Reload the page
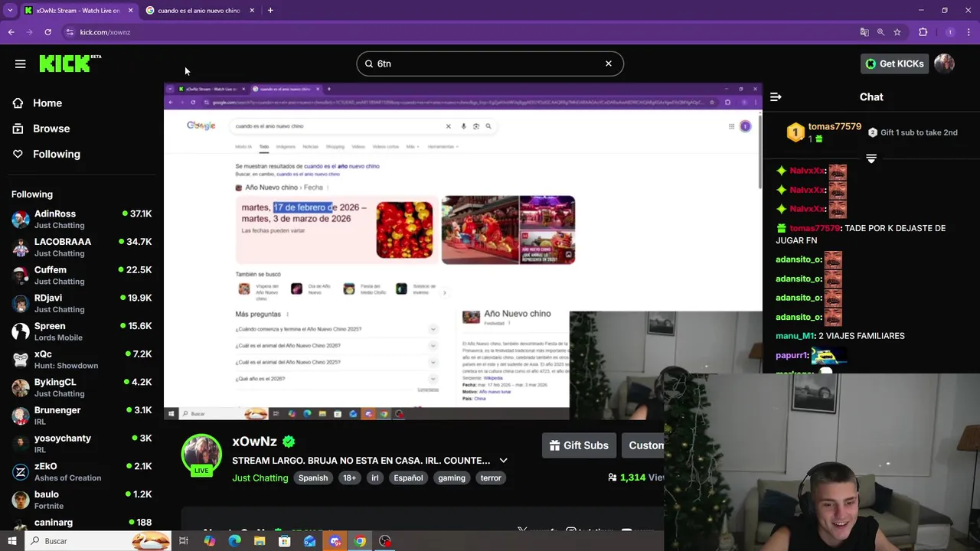 click(47, 32)
